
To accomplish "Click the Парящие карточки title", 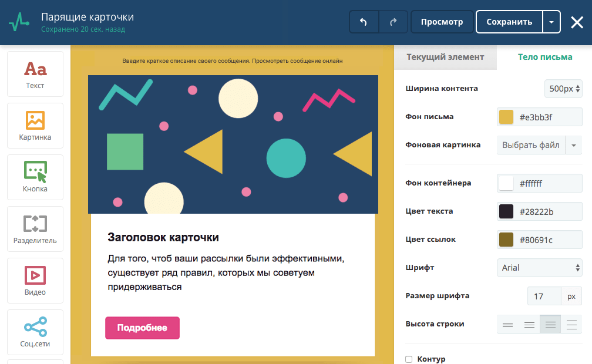I will coord(88,17).
